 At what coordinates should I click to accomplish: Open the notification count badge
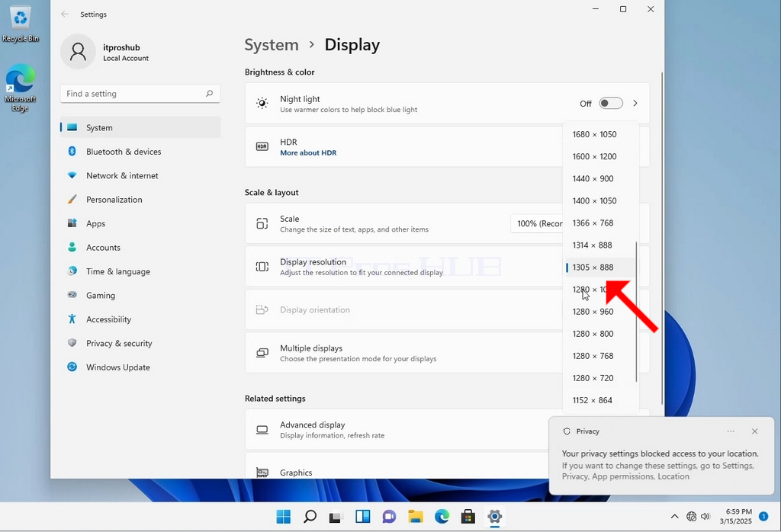click(x=763, y=517)
